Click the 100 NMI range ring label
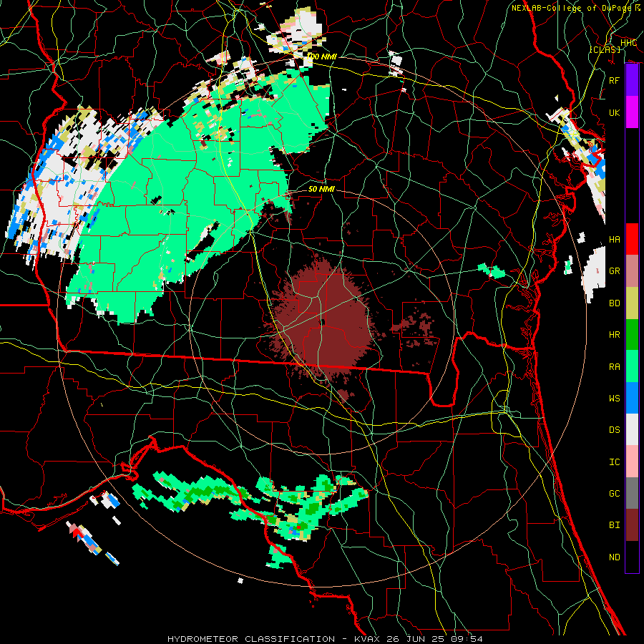644x644 pixels. point(321,57)
